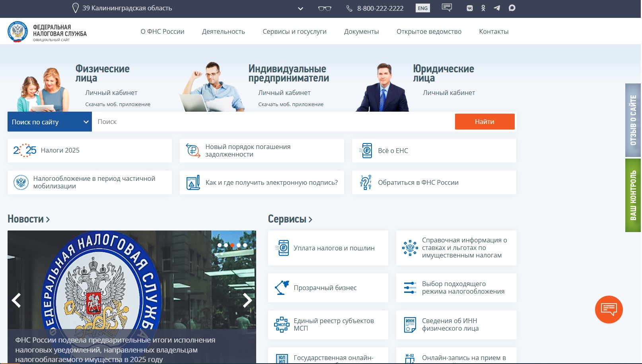This screenshot has width=642, height=364.
Task: Open the orange chat bubble widget
Action: (x=609, y=309)
